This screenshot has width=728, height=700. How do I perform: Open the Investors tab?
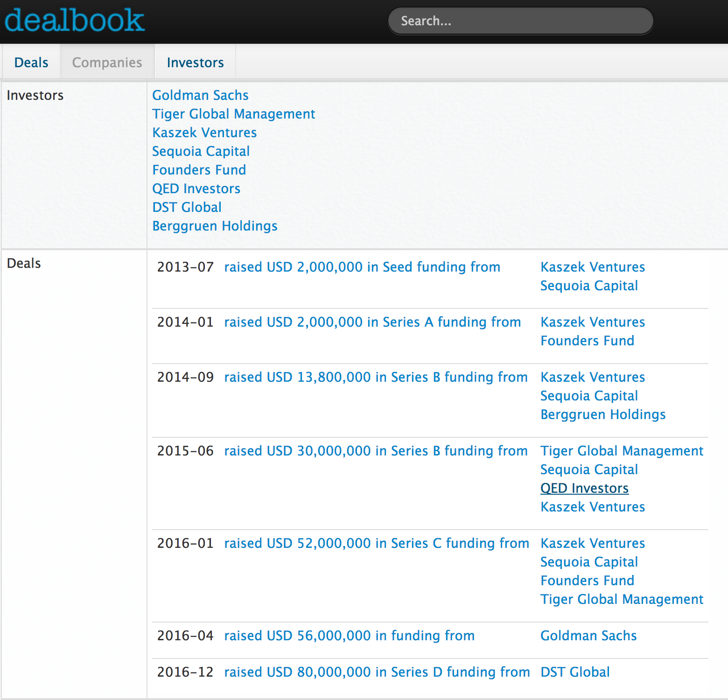[195, 62]
